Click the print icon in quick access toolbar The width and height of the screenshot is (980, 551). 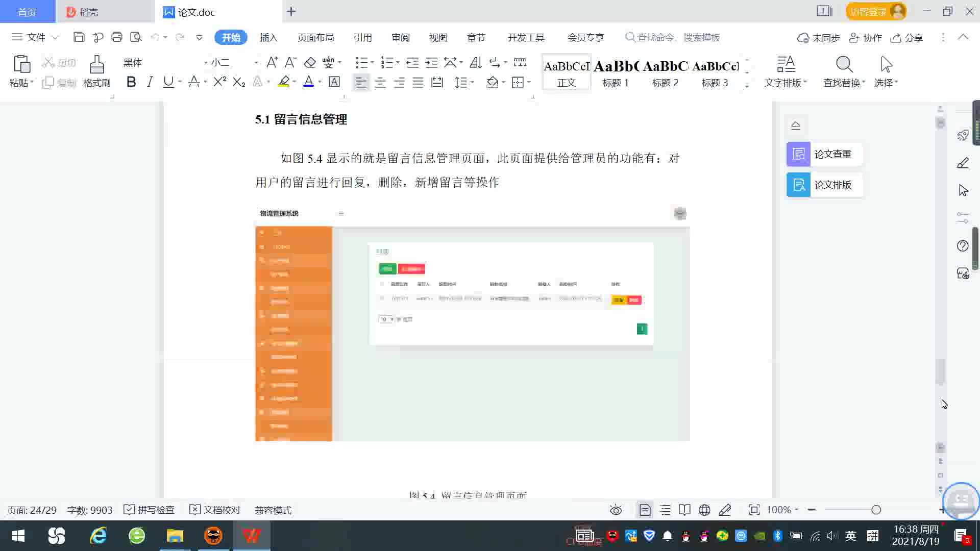pyautogui.click(x=117, y=37)
